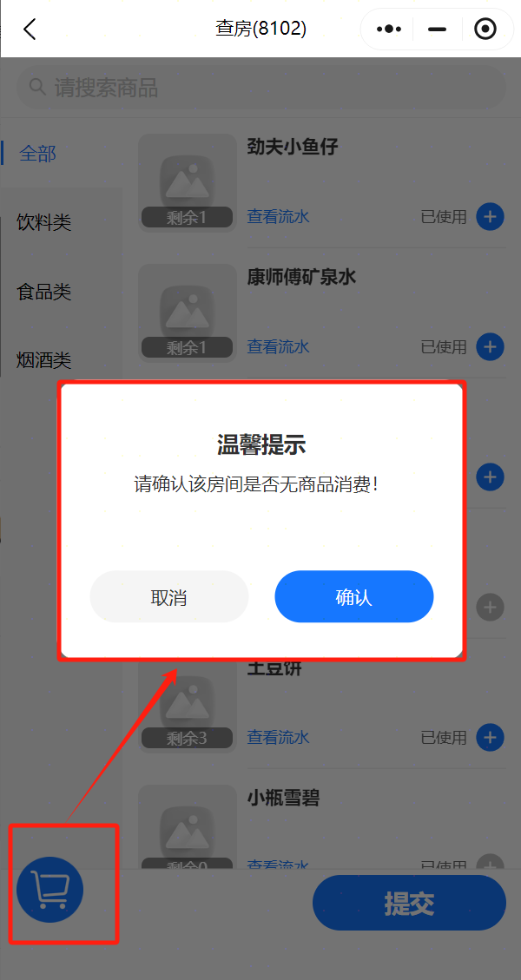This screenshot has width=521, height=980.
Task: Tap the plus icon for 劲夫小鱼仔
Action: [x=491, y=217]
